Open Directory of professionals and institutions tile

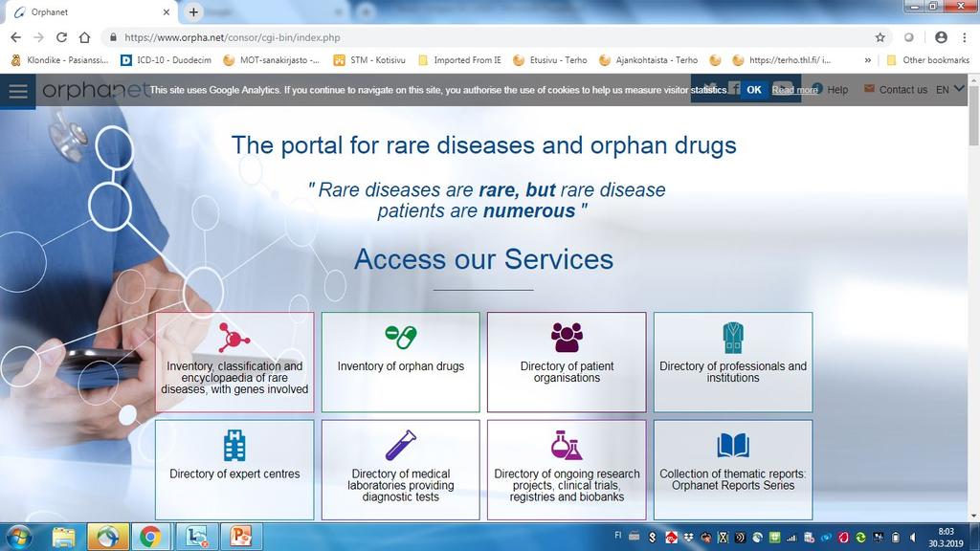pos(733,363)
